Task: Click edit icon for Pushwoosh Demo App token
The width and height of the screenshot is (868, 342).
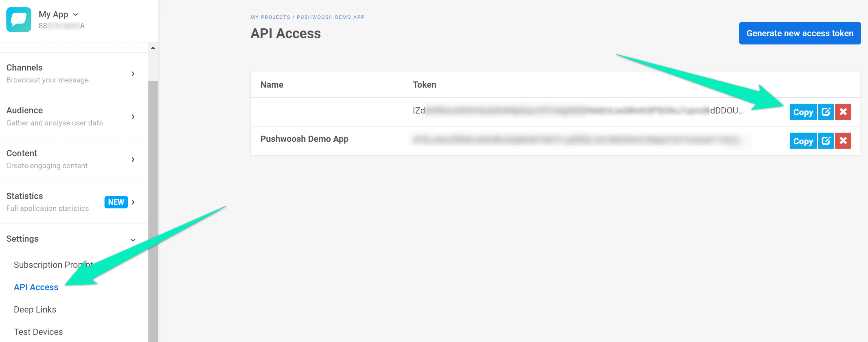Action: click(825, 141)
